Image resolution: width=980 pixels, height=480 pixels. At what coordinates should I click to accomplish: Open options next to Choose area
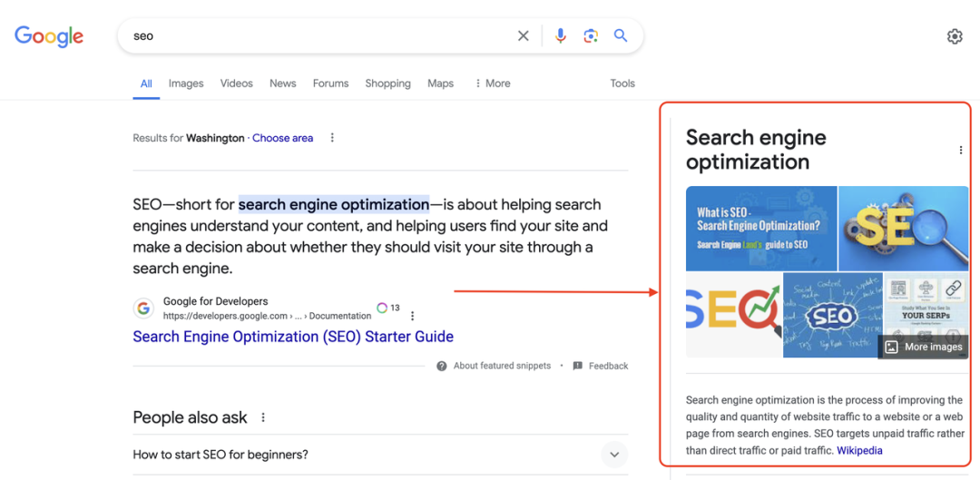[332, 138]
